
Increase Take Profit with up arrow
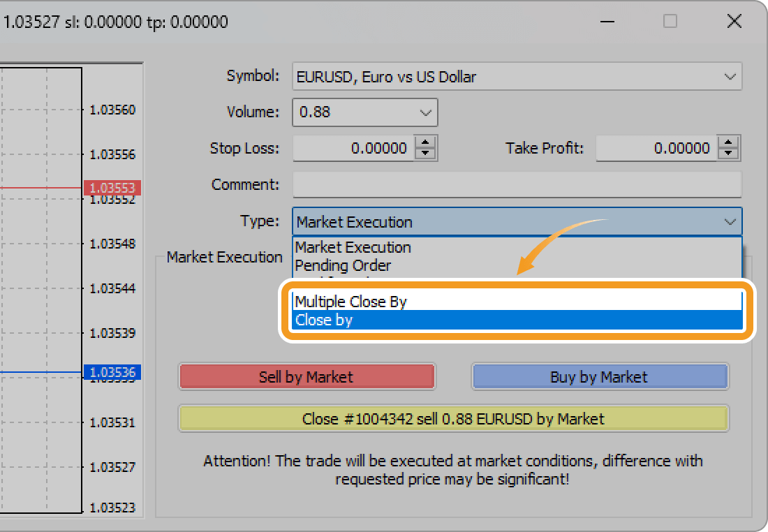coord(728,142)
